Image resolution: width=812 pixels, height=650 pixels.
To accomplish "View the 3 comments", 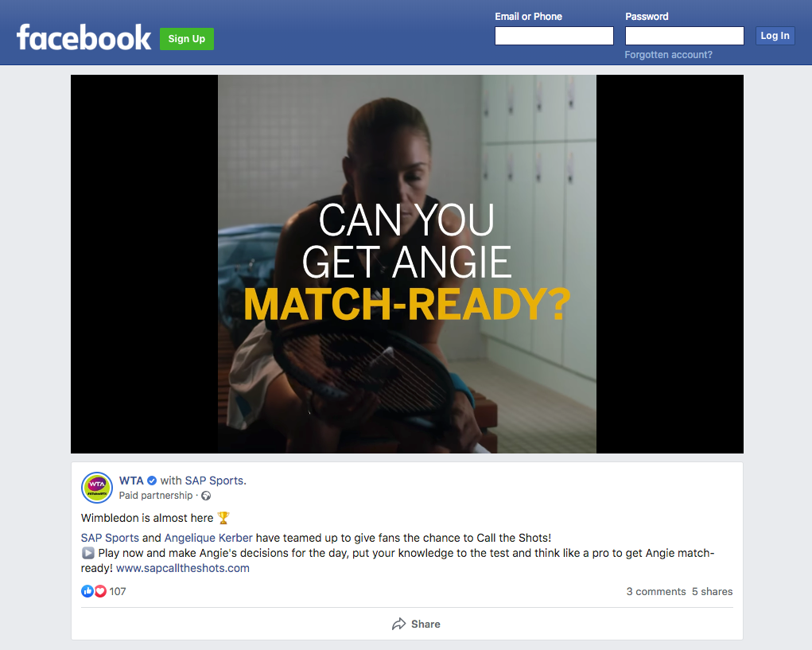I will (x=656, y=591).
